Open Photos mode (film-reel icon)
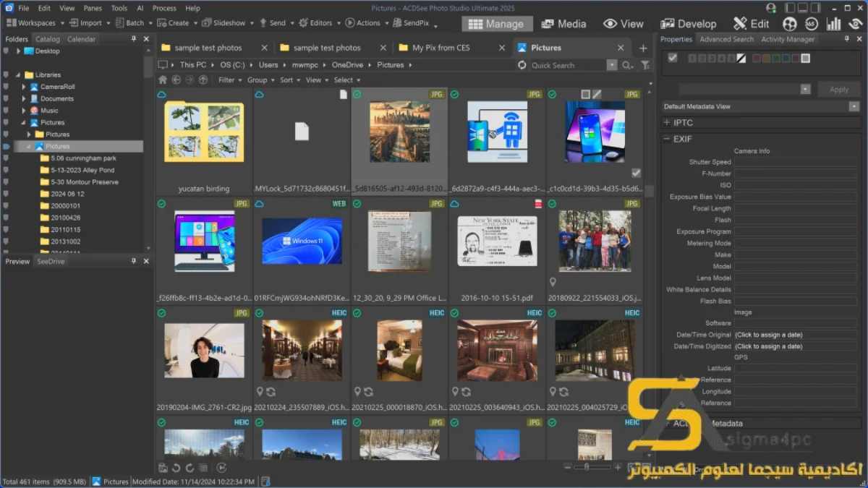The height and width of the screenshot is (488, 868). [x=789, y=24]
